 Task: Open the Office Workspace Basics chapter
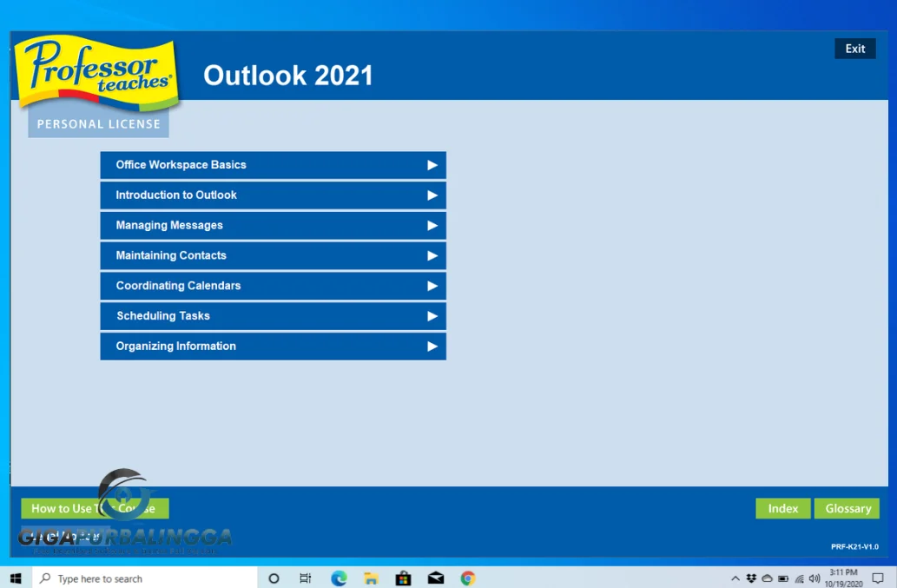pos(273,165)
